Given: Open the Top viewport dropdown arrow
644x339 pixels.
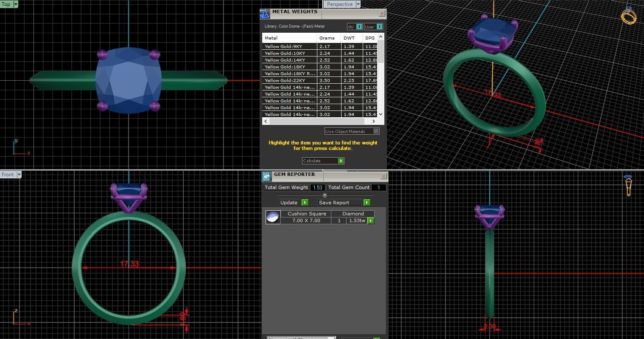Looking at the screenshot, I should click(16, 4).
